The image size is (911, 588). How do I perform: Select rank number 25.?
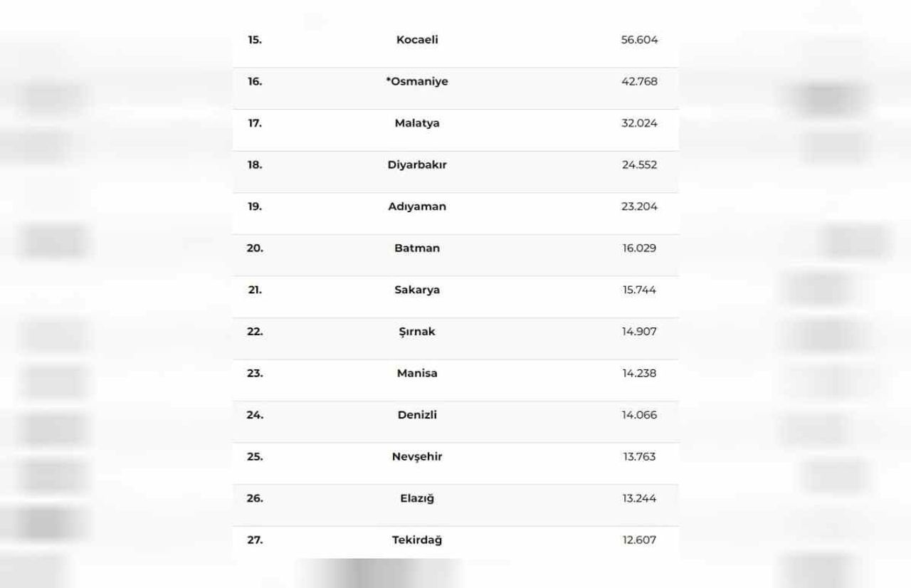click(255, 457)
